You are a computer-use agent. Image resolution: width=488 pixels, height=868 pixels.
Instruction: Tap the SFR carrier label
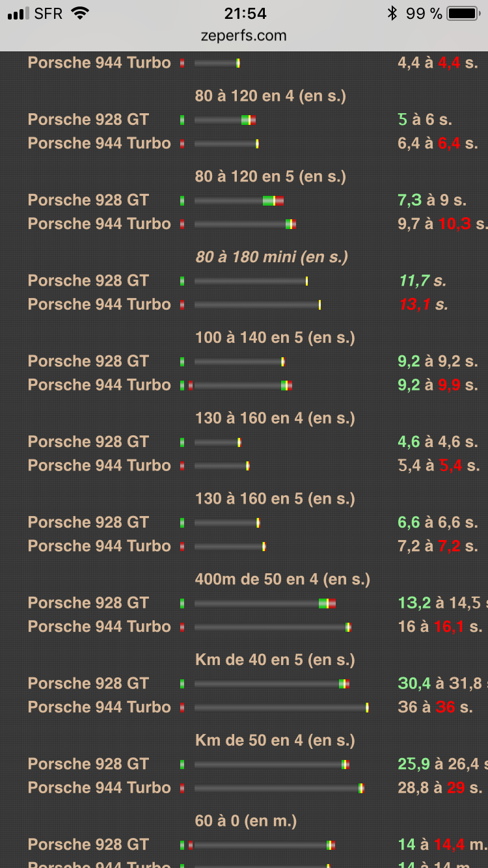pyautogui.click(x=48, y=13)
